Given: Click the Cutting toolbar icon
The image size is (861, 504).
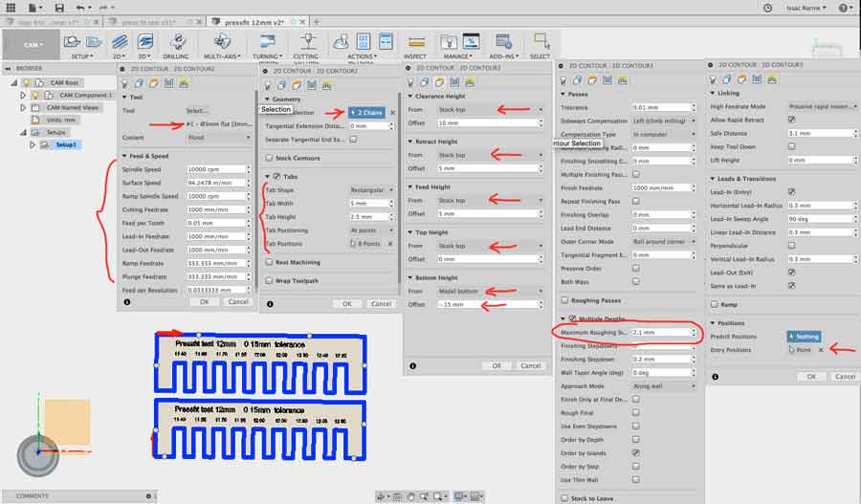Looking at the screenshot, I should [x=307, y=41].
